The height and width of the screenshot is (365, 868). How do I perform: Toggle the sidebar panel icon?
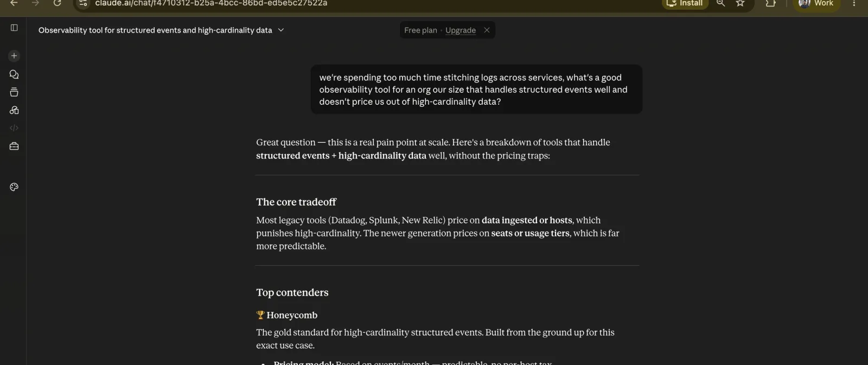coord(14,28)
